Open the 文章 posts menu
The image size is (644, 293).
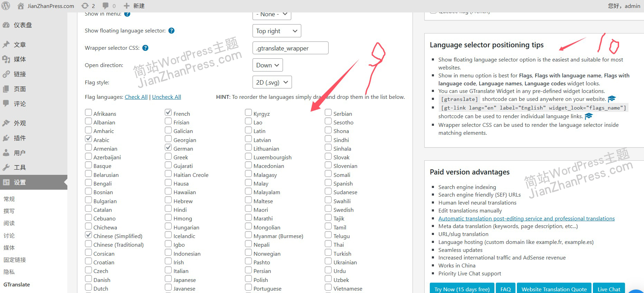coord(20,45)
